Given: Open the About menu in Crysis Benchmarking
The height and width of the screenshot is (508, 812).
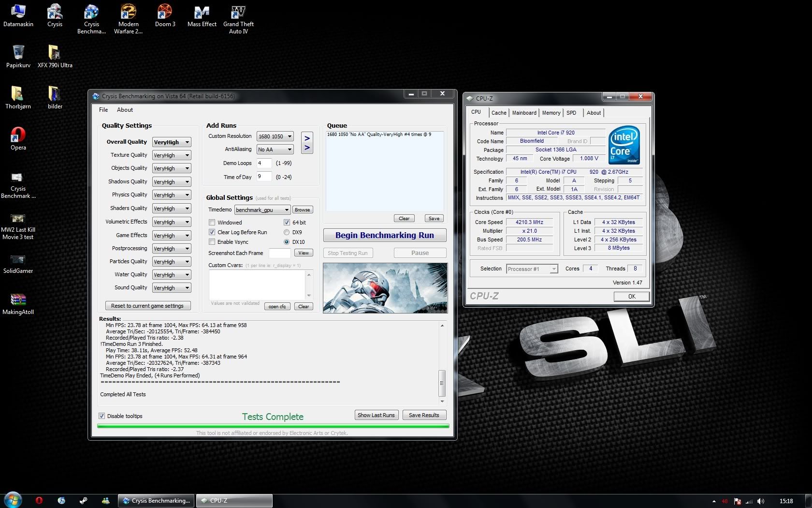Looking at the screenshot, I should (x=125, y=110).
